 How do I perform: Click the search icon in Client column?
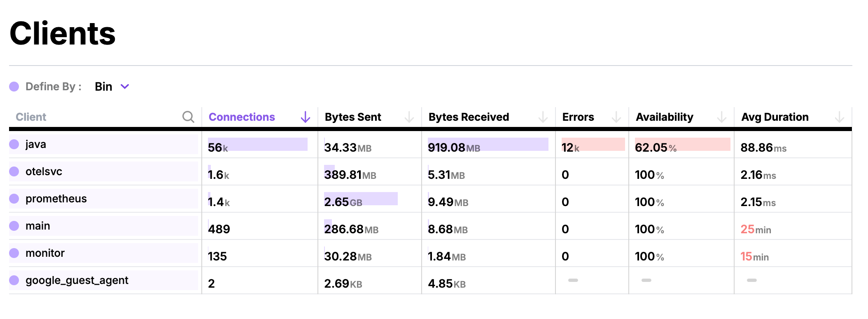(188, 117)
